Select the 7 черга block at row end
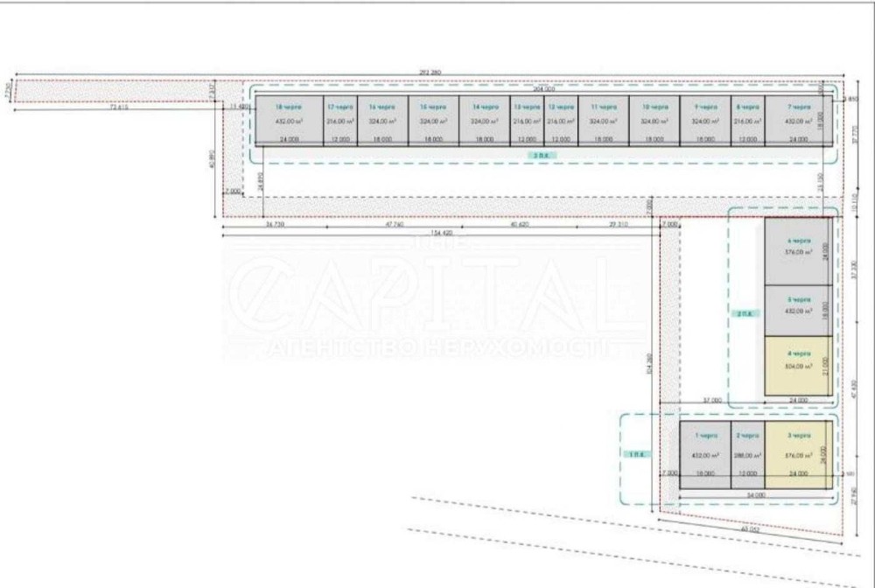This screenshot has height=588, width=875. pos(798,120)
